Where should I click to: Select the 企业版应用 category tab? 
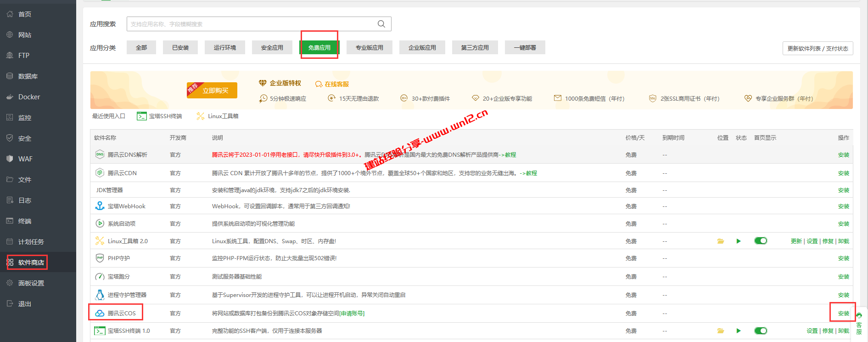422,47
